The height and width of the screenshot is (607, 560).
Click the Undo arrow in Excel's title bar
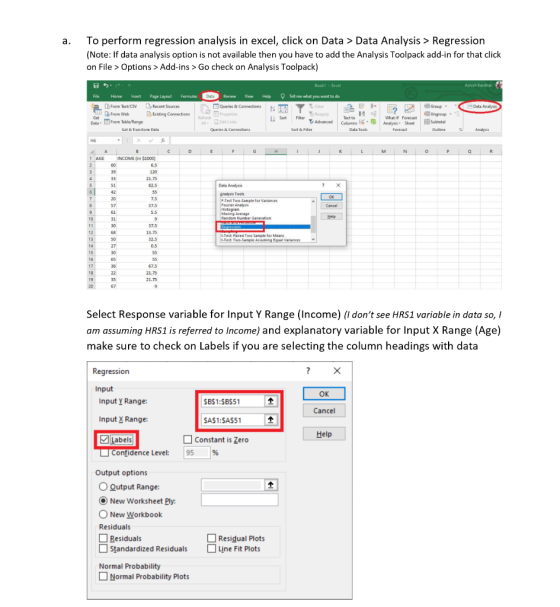(105, 86)
